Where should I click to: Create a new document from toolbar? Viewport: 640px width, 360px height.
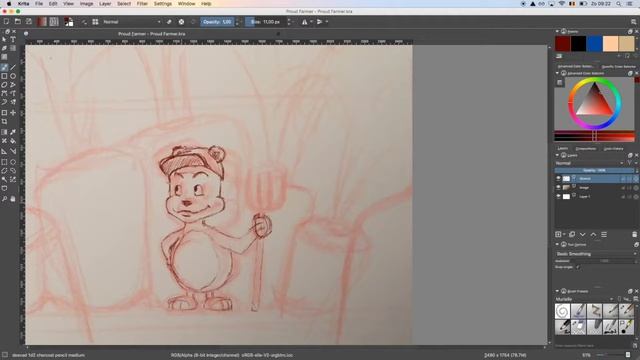pos(6,22)
